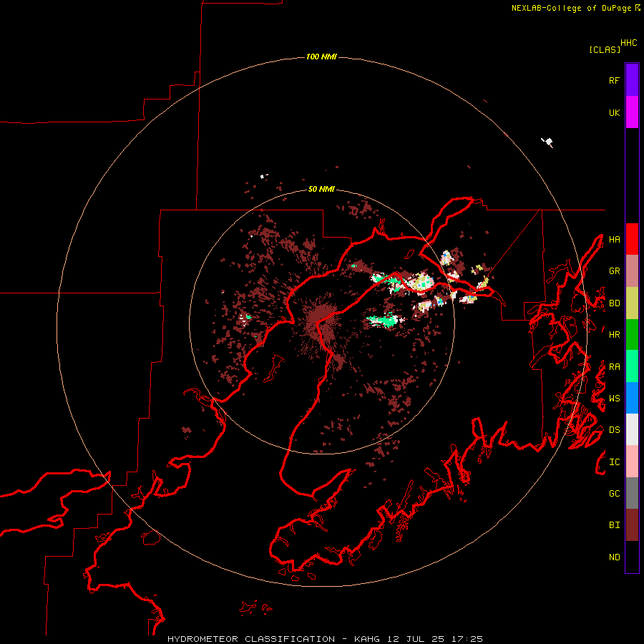Click the white DS legend swatch
Viewport: 644px width, 644px height.
click(x=632, y=429)
